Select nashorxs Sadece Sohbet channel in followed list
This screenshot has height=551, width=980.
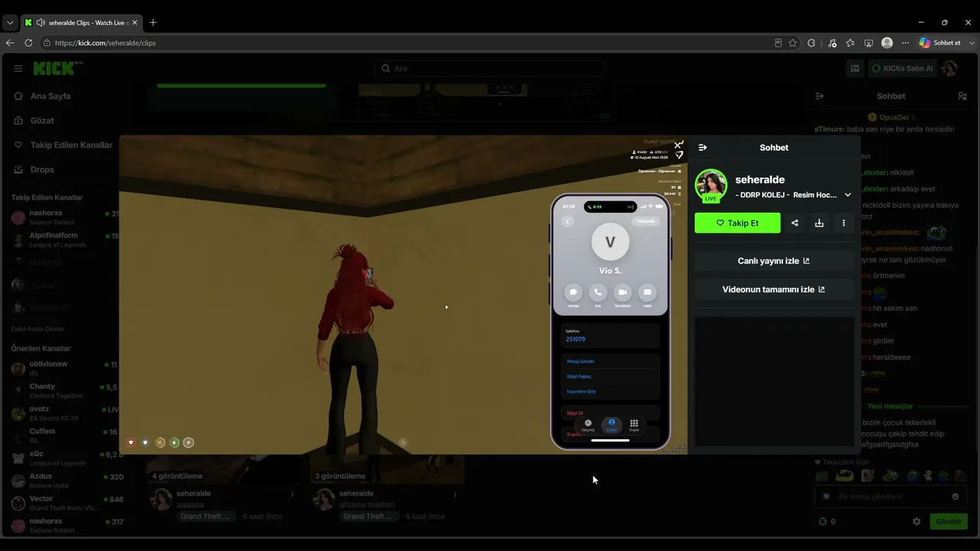tap(63, 217)
